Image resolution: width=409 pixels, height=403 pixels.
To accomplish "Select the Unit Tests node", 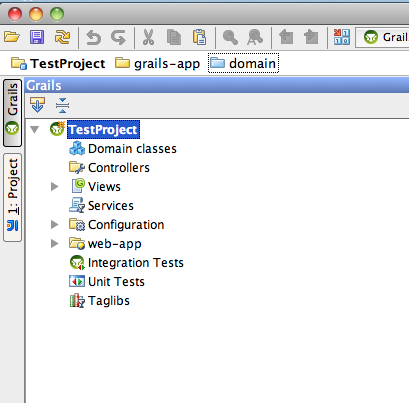I will 116,282.
